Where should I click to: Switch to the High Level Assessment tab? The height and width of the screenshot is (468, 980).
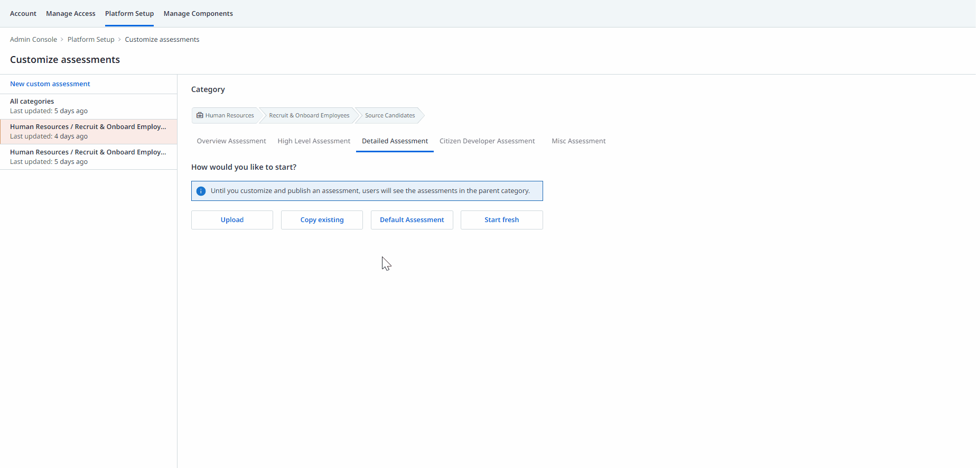[314, 141]
